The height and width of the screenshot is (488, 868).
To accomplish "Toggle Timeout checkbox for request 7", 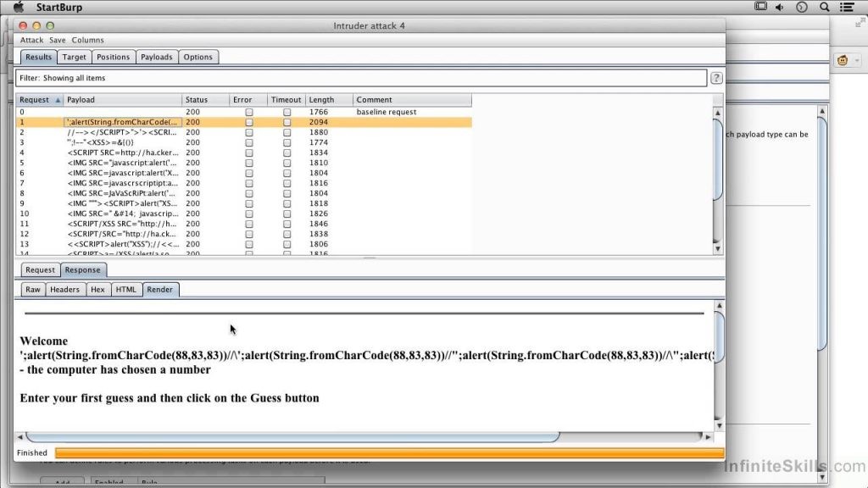I will point(287,183).
